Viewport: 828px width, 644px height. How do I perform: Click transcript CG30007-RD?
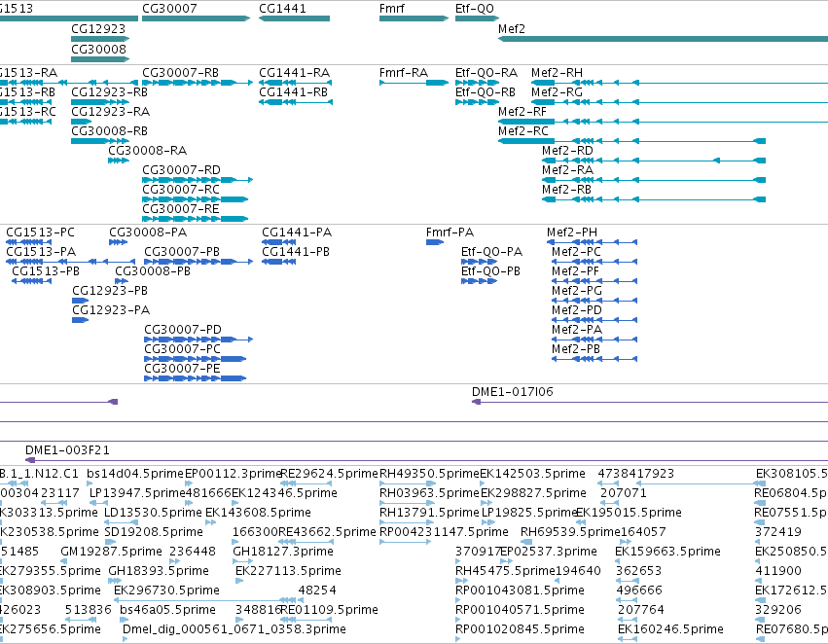[181, 170]
